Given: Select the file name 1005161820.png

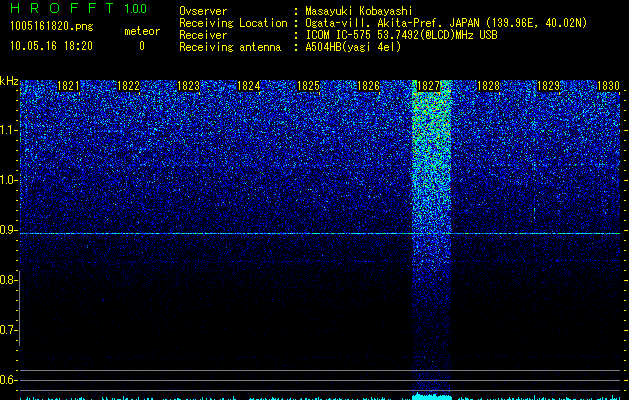Looking at the screenshot, I should [52, 27].
